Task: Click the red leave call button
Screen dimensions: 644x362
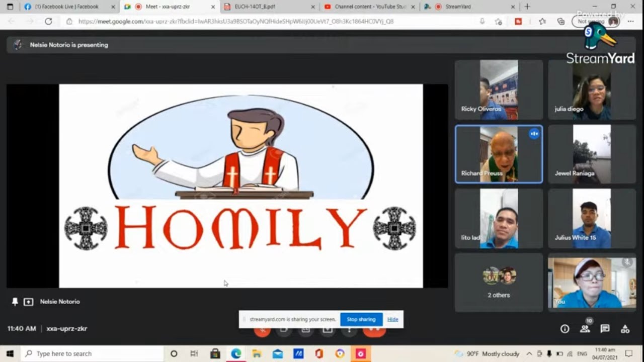Action: (374, 330)
